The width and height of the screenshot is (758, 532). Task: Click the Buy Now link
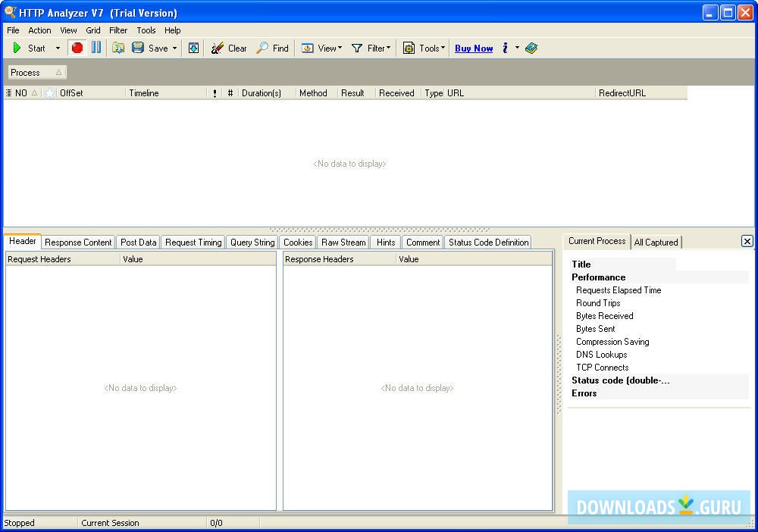(x=474, y=48)
